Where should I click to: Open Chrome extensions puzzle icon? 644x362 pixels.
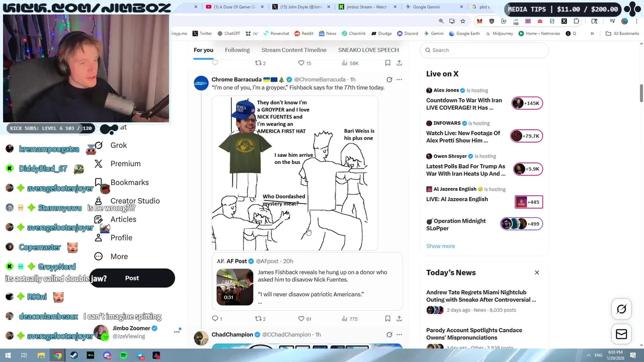tap(577, 21)
